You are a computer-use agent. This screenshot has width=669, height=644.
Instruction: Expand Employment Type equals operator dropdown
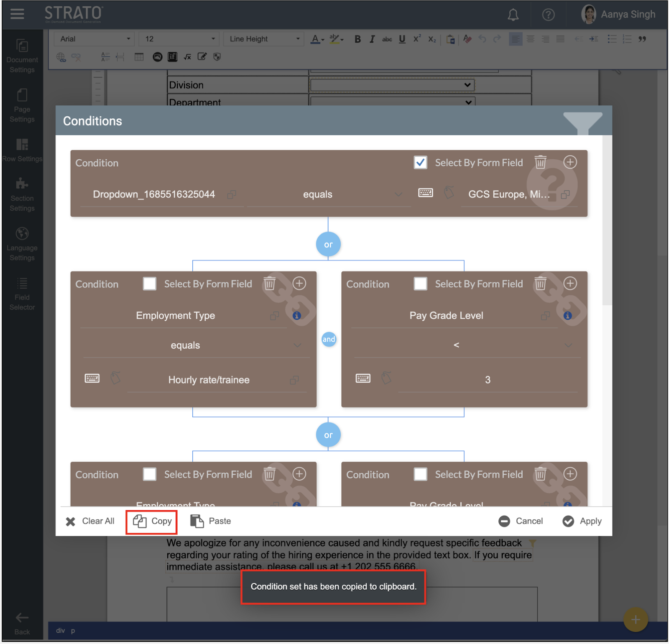click(297, 346)
